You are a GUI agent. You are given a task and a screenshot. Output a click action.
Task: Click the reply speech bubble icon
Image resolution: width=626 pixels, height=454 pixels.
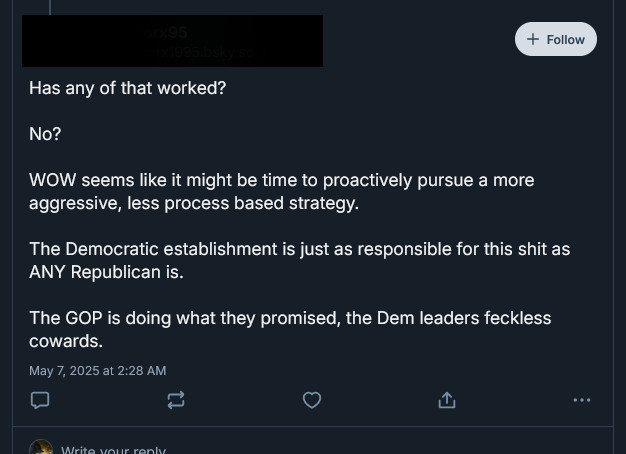pos(40,400)
